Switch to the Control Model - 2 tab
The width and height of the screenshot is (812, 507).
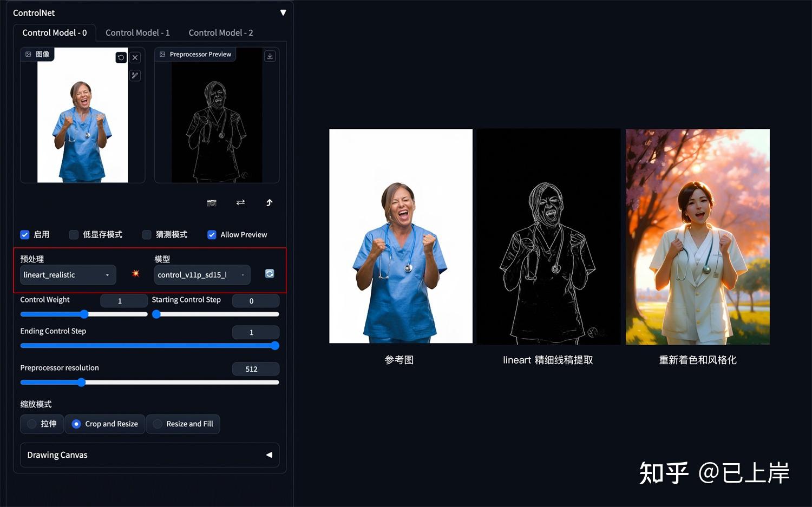pos(221,32)
